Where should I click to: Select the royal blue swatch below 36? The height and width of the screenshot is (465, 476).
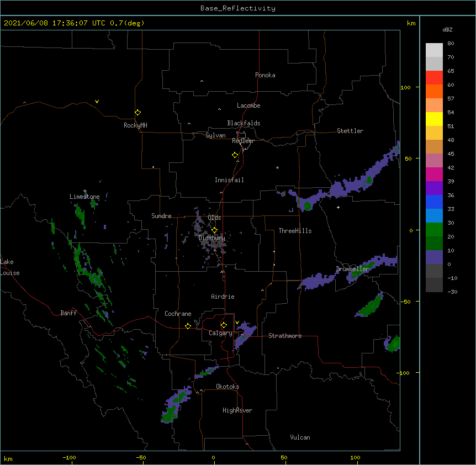(x=434, y=202)
